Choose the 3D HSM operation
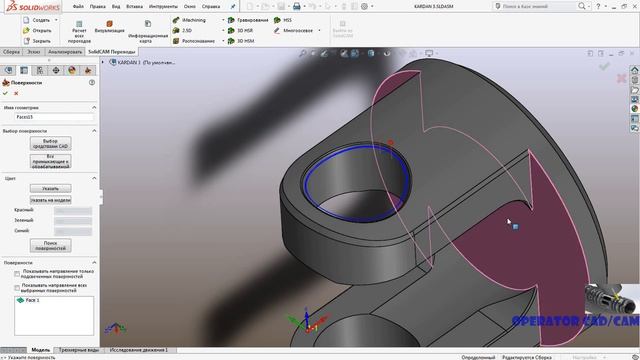The width and height of the screenshot is (640, 360). 241,41
